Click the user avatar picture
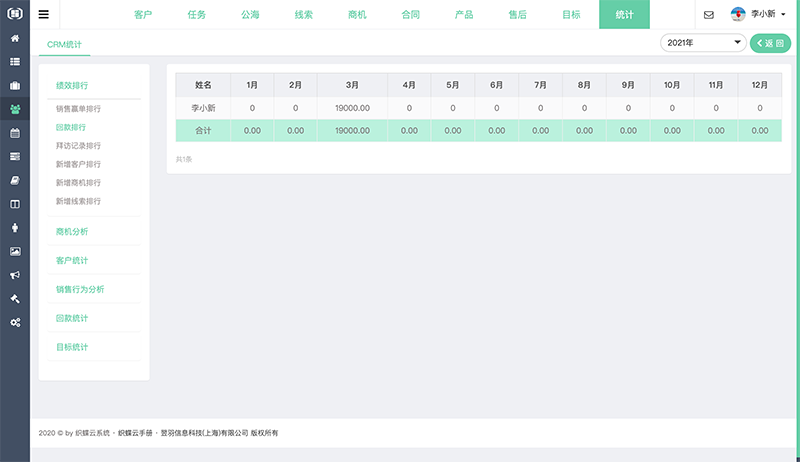This screenshot has width=800, height=462. click(738, 14)
